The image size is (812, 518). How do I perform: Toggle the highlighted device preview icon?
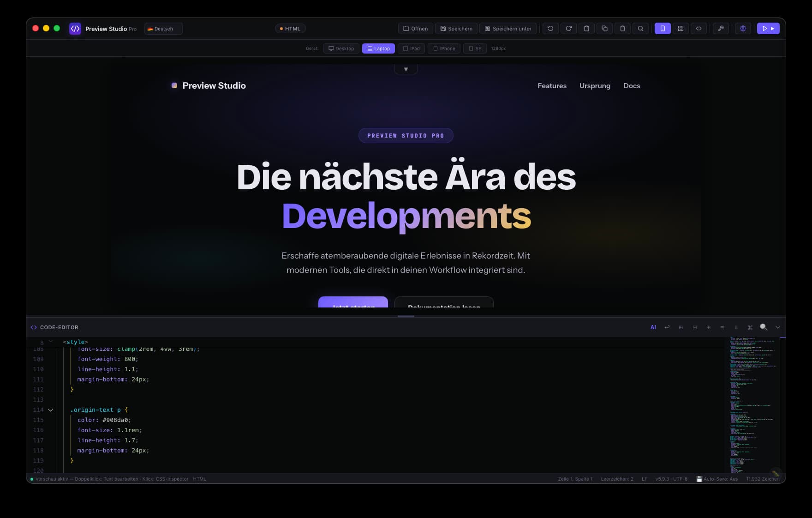(663, 29)
